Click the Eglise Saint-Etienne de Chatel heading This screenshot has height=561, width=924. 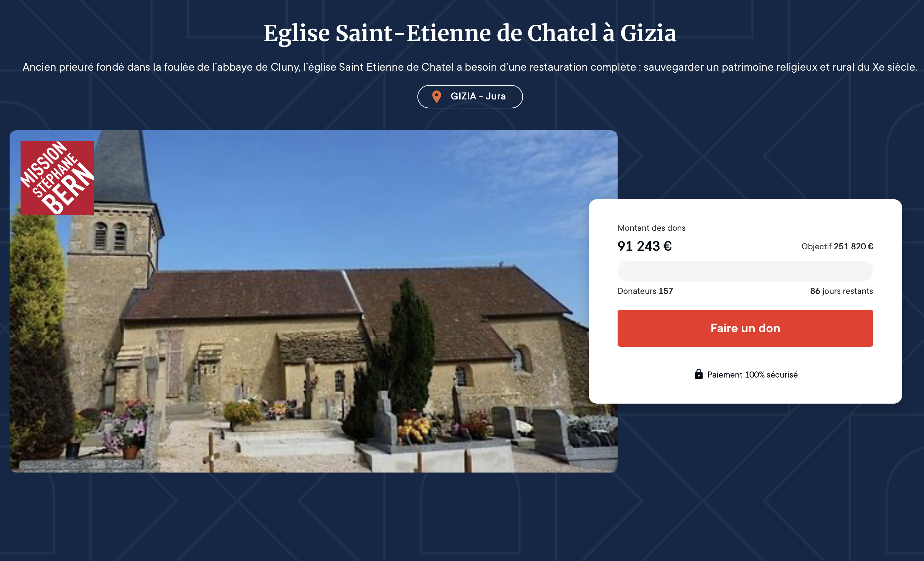[x=470, y=33]
